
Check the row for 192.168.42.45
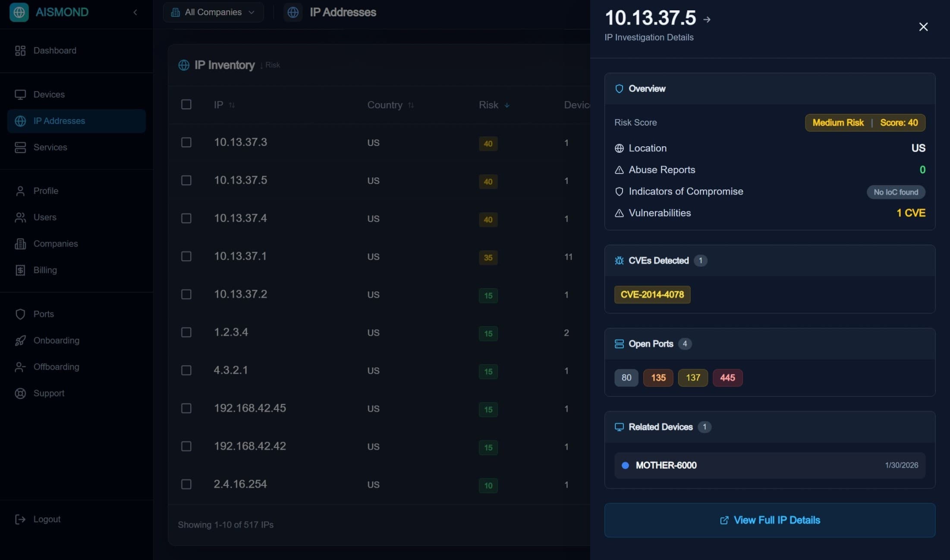coord(186,408)
